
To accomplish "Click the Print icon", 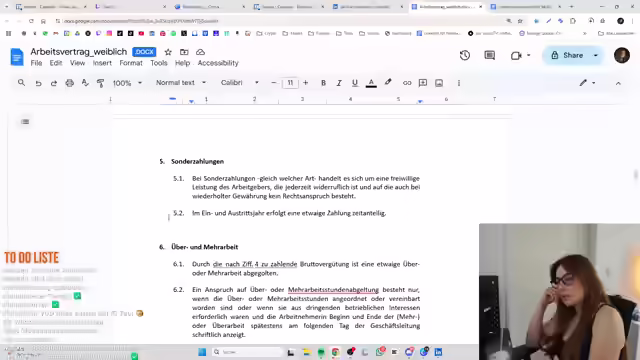I will [x=70, y=83].
